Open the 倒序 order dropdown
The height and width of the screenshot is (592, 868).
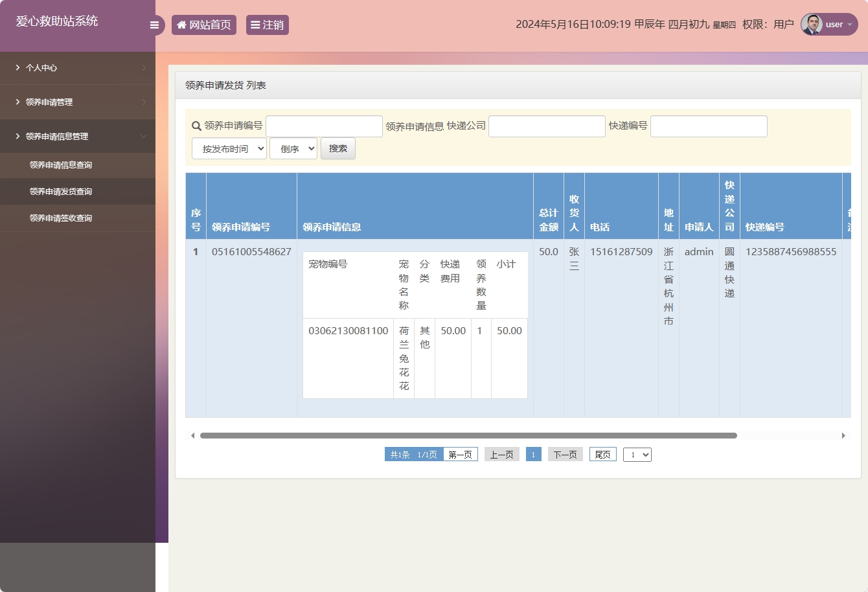tap(293, 149)
